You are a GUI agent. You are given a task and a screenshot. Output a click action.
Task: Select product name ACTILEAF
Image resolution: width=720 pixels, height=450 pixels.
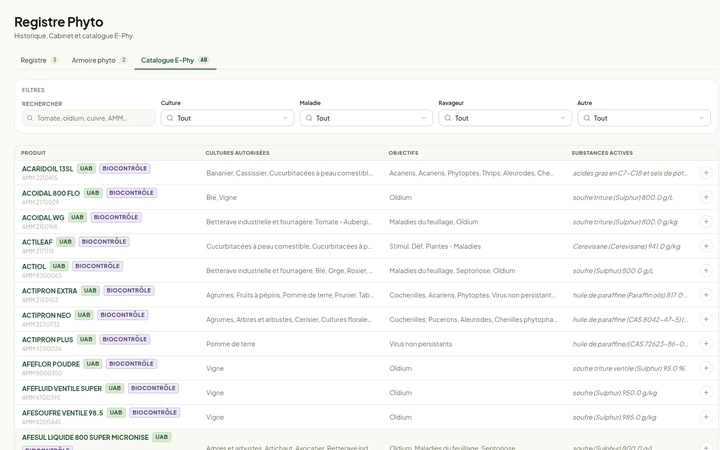[x=37, y=242]
